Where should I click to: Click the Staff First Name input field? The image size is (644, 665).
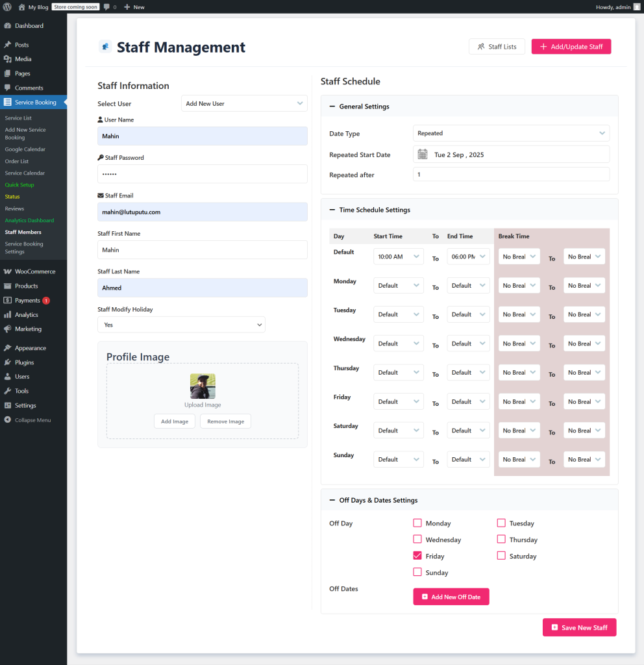tap(203, 250)
